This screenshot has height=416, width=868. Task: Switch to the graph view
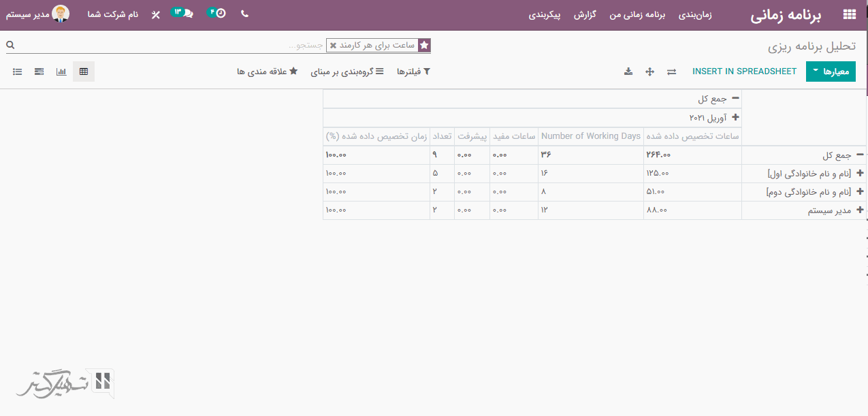point(61,71)
